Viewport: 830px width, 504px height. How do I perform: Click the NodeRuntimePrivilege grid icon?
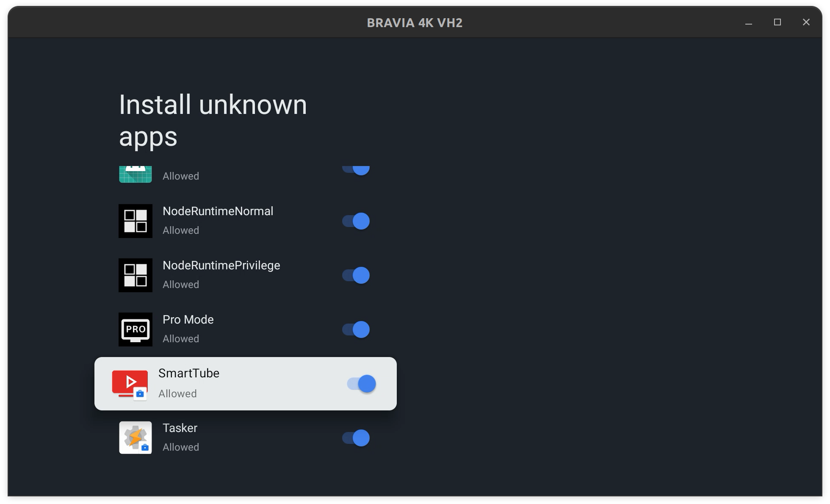pos(136,275)
